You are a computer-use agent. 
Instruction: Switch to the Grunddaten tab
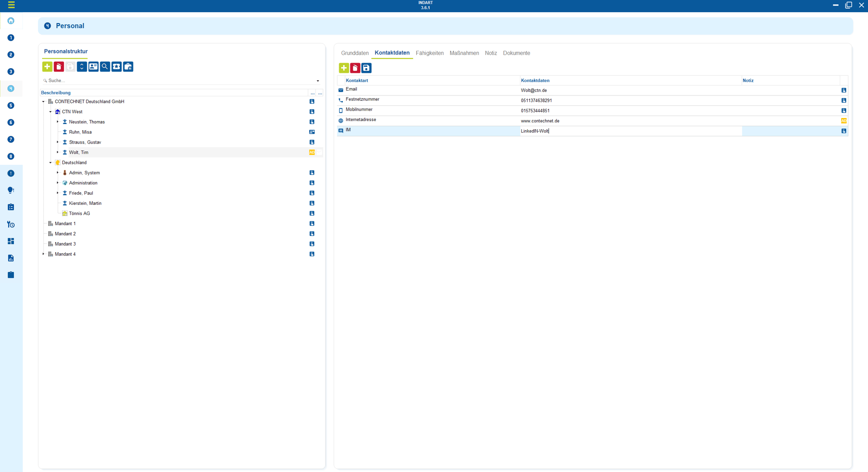tap(355, 53)
